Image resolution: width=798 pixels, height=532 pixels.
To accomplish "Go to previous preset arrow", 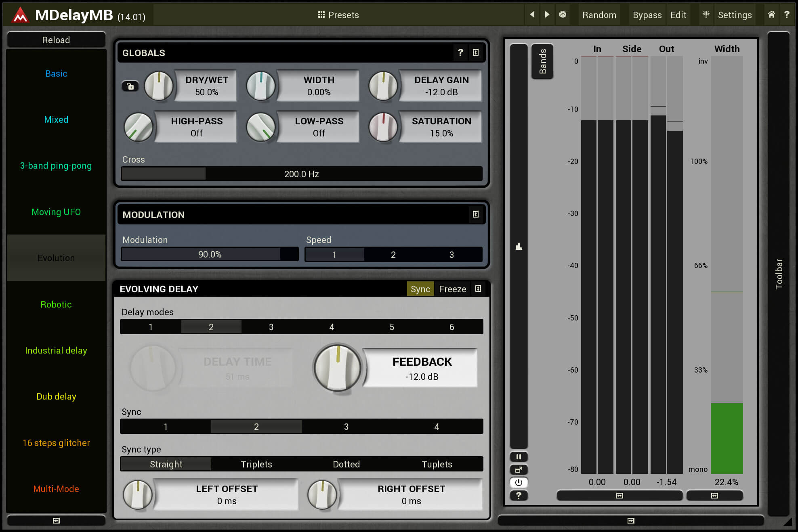I will pyautogui.click(x=532, y=15).
